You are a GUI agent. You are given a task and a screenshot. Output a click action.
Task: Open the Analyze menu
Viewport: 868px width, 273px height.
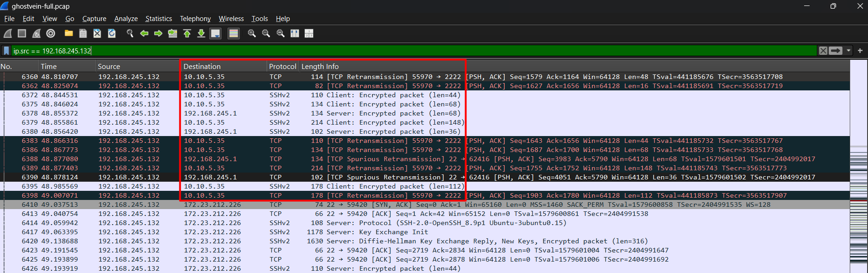coord(126,19)
